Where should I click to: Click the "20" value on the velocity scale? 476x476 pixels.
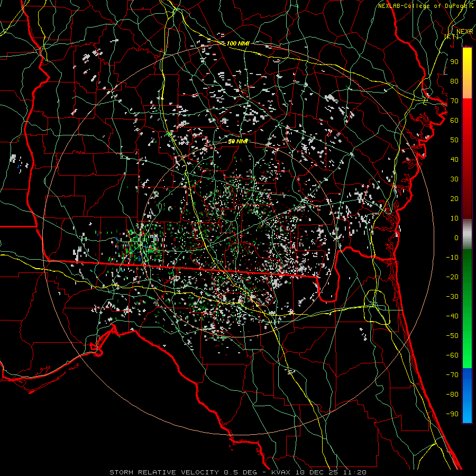(454, 199)
